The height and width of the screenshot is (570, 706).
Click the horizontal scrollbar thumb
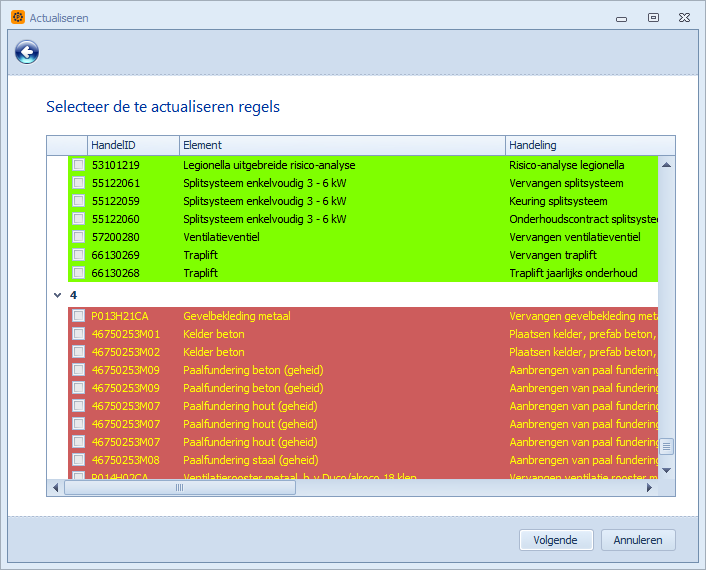pos(180,488)
